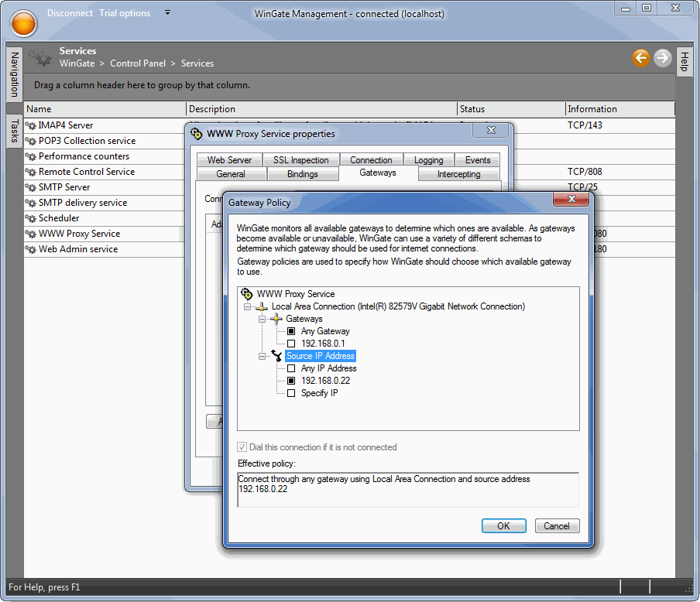
Task: Click the TCP/808 information cell
Action: (x=585, y=172)
